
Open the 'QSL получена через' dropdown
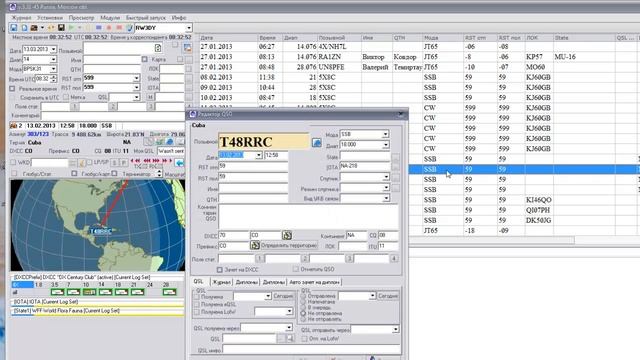pyautogui.click(x=289, y=327)
